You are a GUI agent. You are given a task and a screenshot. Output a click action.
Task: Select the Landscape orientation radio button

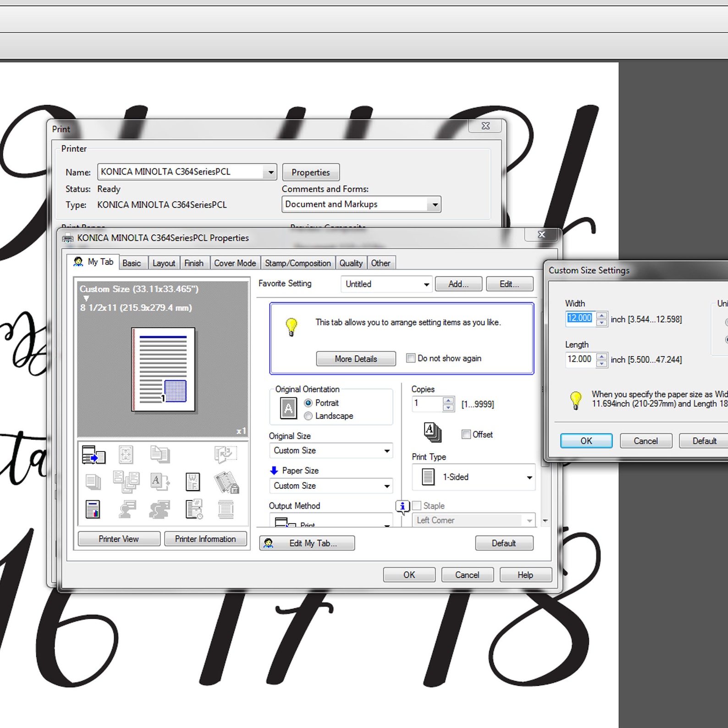pos(309,416)
